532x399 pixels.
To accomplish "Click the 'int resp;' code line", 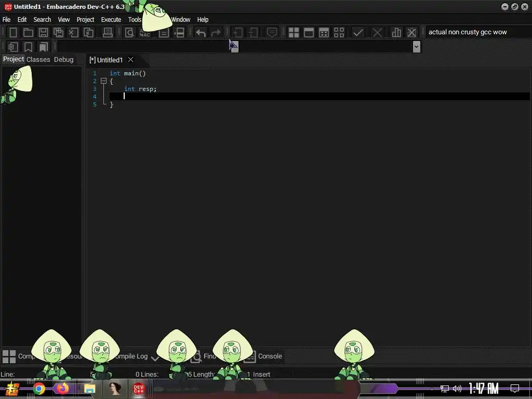I will point(140,89).
